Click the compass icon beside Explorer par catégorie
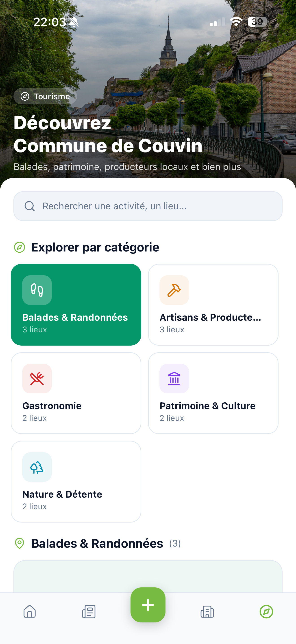The height and width of the screenshot is (644, 296). pyautogui.click(x=19, y=247)
